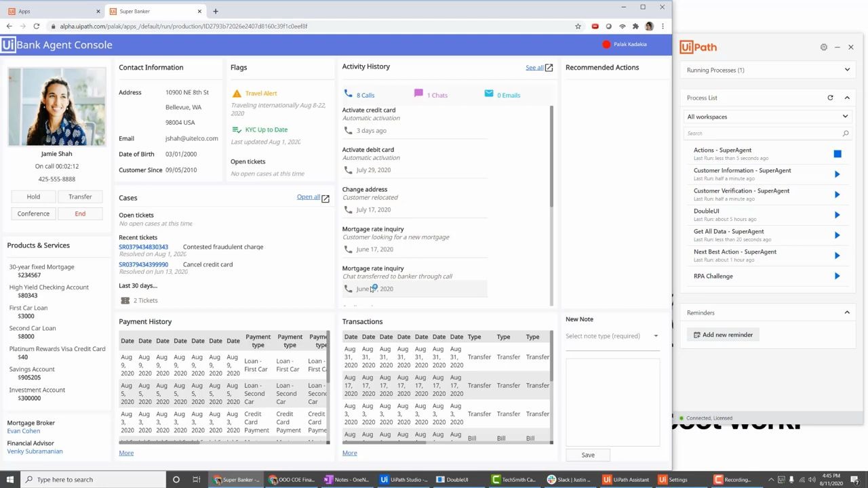Screen dimensions: 868x488
Task: Run Customer Verification - SuperAgent process
Action: click(837, 195)
